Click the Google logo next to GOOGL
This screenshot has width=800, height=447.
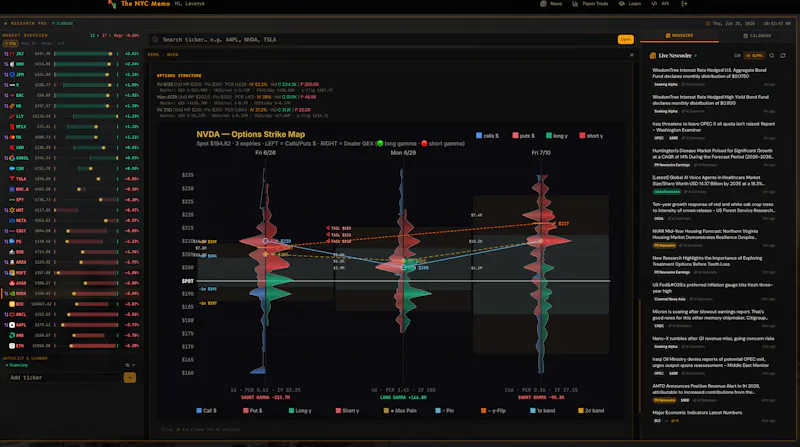coord(12,158)
